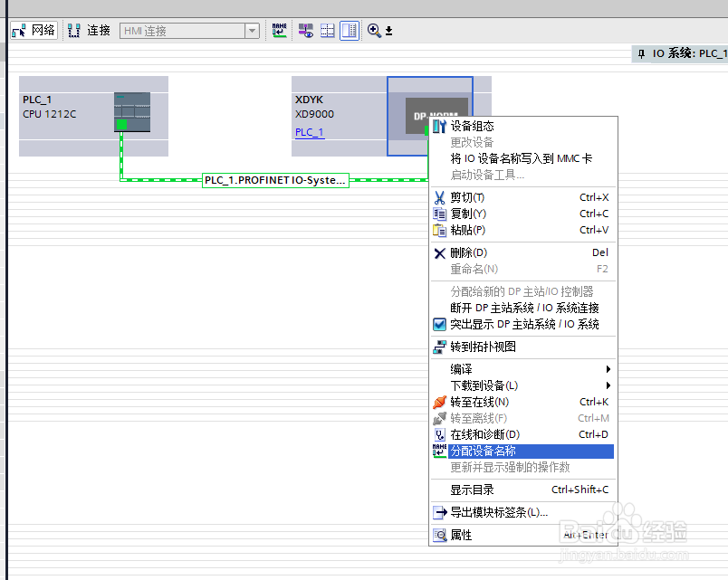Screen dimensions: 728x580
Task: Choose 断开 DP 主站系统 / IO 系统连接
Action: coord(522,308)
